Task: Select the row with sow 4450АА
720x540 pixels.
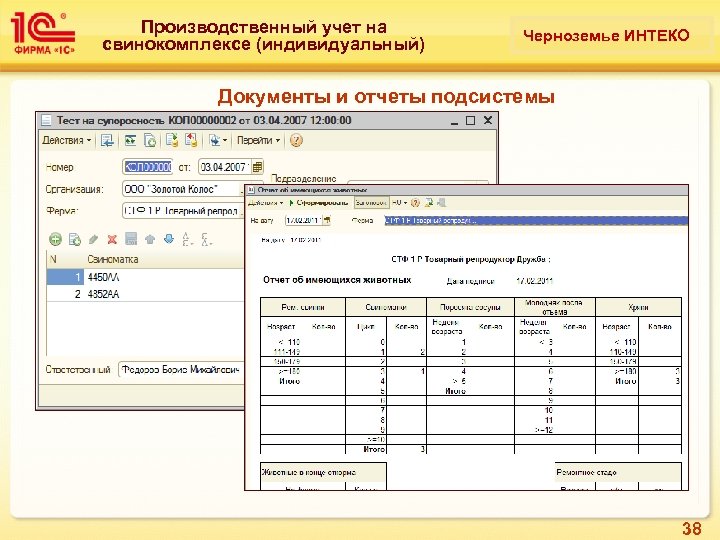Action: coord(145,277)
